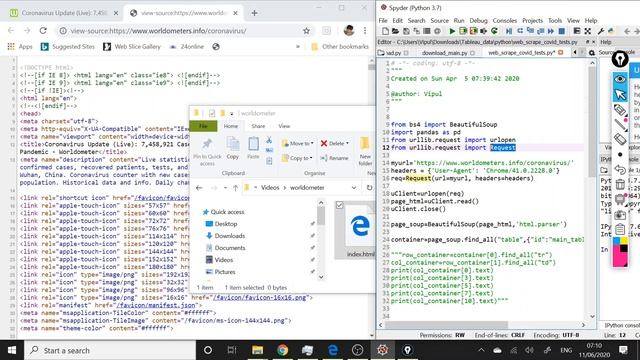Screen dimensions: 640x360
Task: Toggle the index.html file selection checkbox
Action: tap(339, 205)
